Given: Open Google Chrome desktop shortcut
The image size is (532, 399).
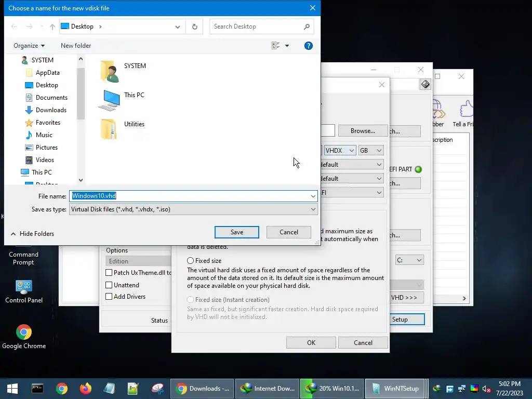Looking at the screenshot, I should pyautogui.click(x=24, y=337).
